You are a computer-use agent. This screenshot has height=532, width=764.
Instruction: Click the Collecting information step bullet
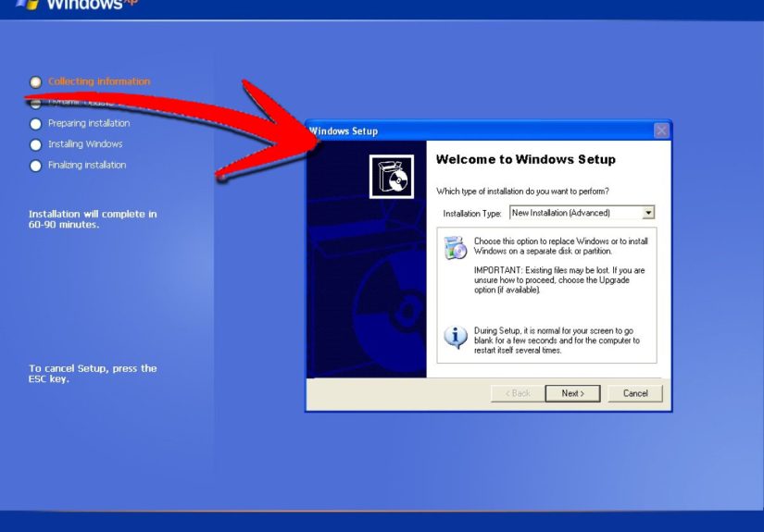pyautogui.click(x=35, y=82)
